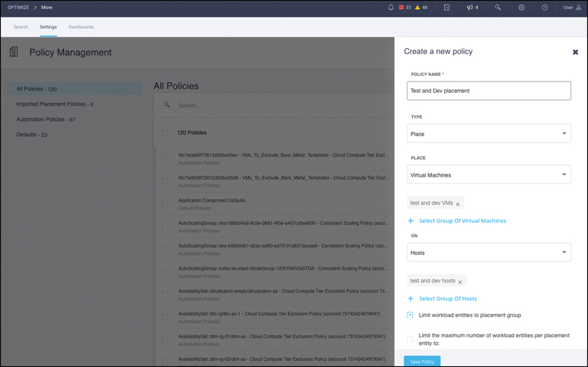Remove the 'test and dev VMs' group tag
588x367 pixels.
(458, 204)
